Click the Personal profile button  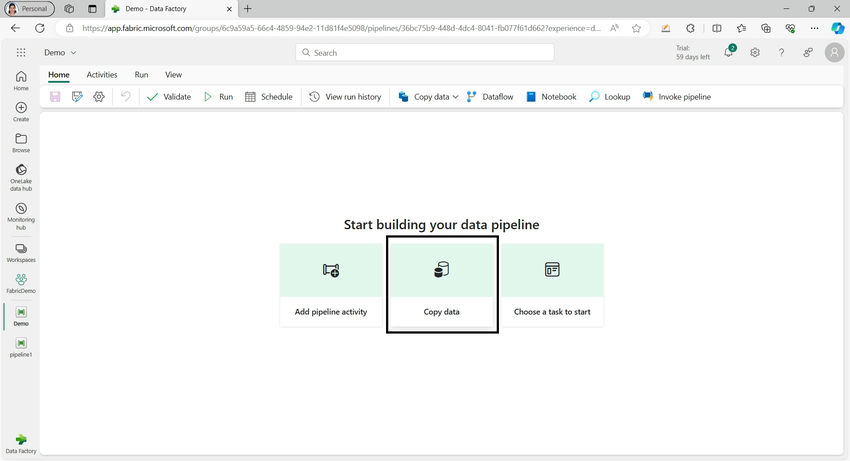(x=29, y=9)
